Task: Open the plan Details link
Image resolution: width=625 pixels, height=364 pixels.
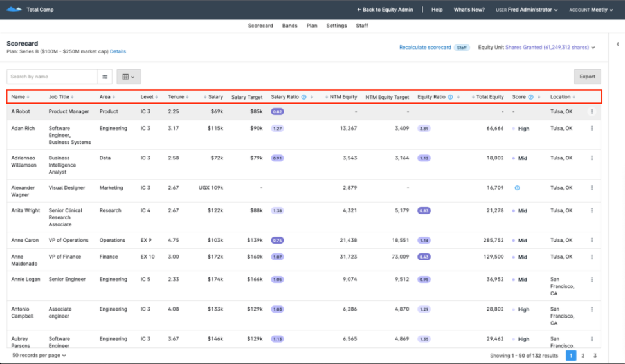Action: (x=118, y=51)
